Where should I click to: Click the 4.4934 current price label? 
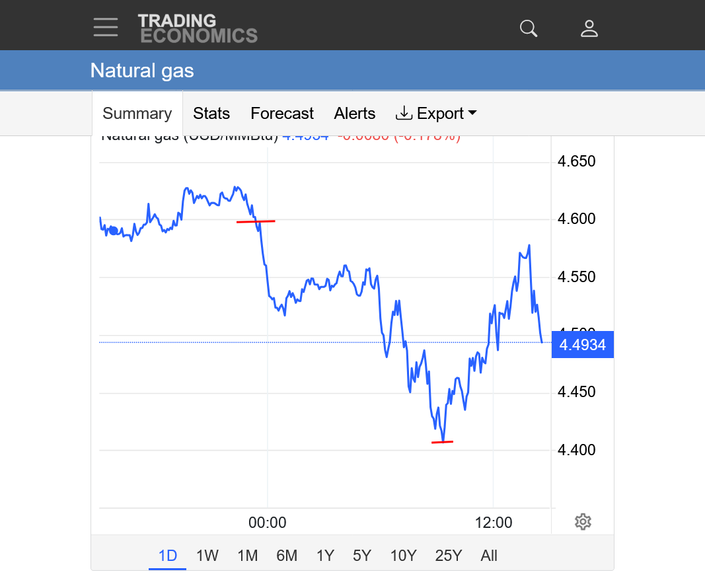(582, 345)
